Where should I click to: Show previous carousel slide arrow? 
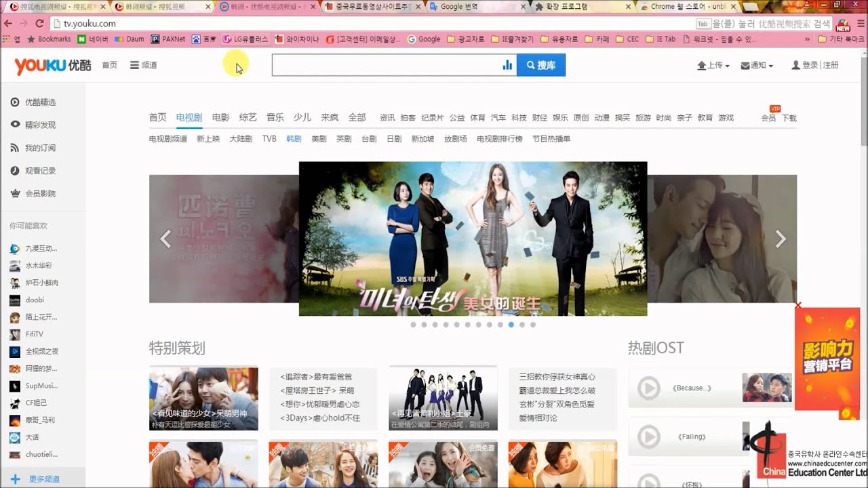tap(165, 239)
